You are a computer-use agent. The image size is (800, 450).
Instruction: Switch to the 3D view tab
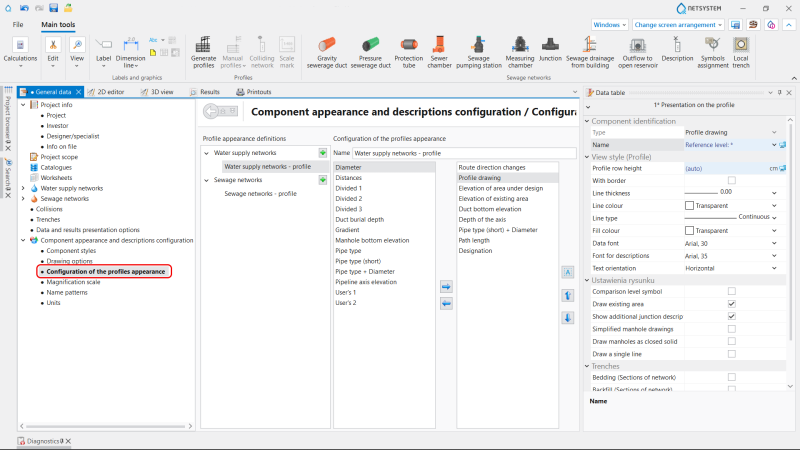point(157,92)
